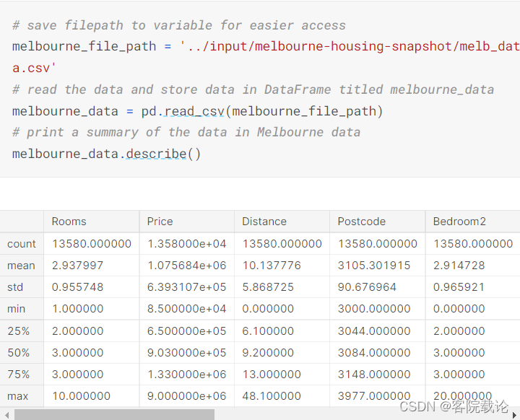The image size is (520, 420).
Task: Click the Price count value 1.358000e+04
Action: point(187,244)
